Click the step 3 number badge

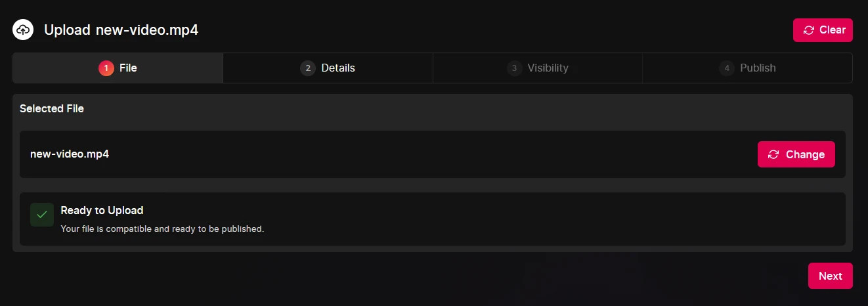515,68
